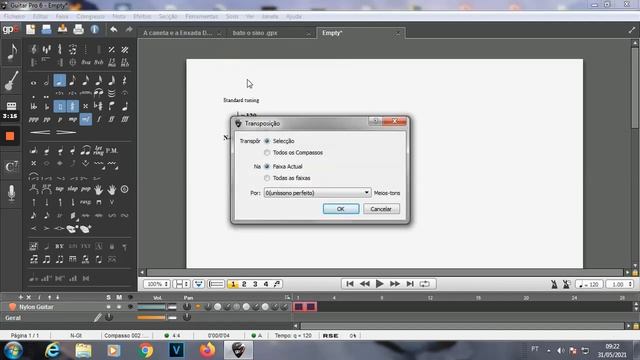
Task: Switch to 'A caneta e a Enxada' tab
Action: click(178, 33)
